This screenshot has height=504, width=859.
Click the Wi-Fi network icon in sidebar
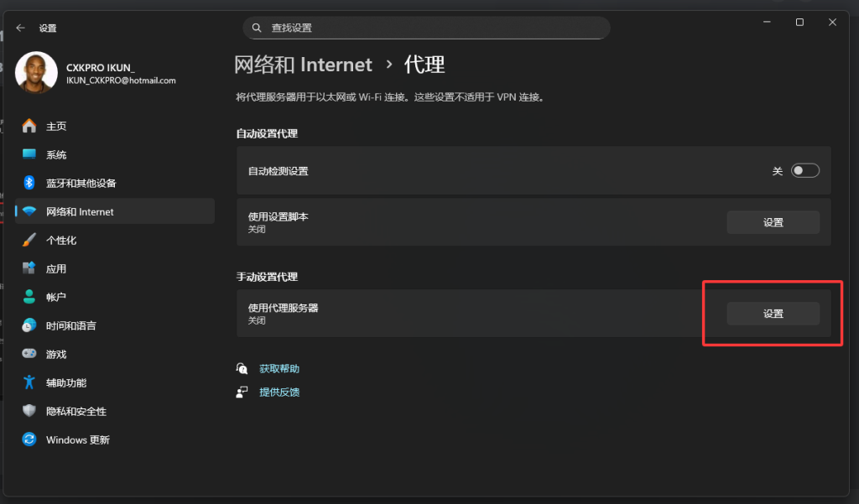pyautogui.click(x=29, y=211)
